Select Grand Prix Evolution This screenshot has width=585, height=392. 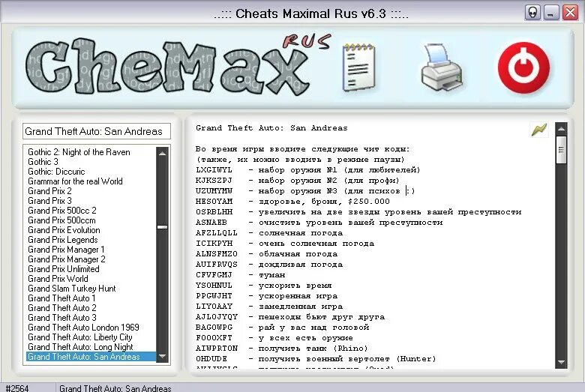(64, 230)
